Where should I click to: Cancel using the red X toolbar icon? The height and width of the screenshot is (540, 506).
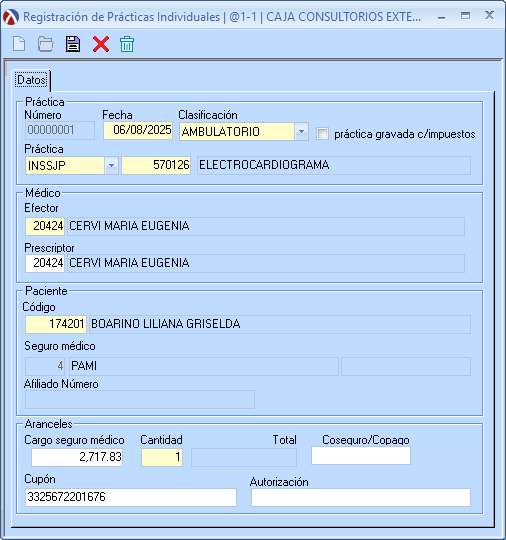click(101, 44)
